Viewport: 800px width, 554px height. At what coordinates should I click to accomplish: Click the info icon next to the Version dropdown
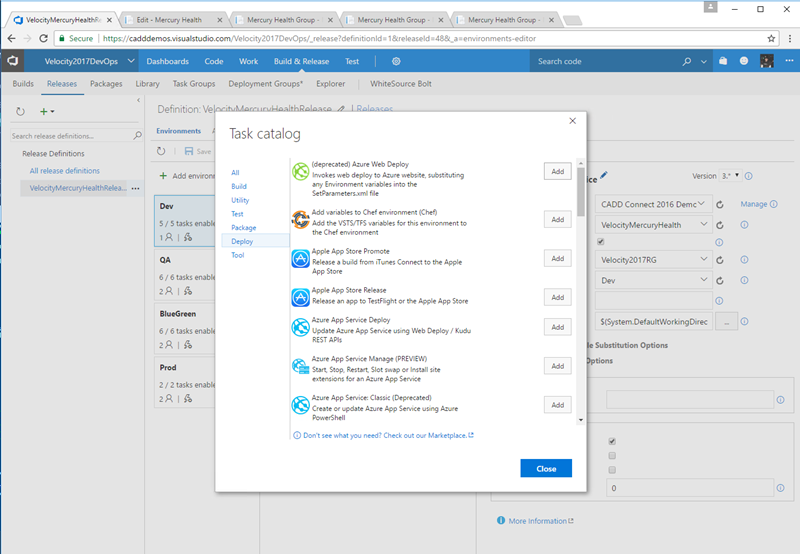pos(748,176)
